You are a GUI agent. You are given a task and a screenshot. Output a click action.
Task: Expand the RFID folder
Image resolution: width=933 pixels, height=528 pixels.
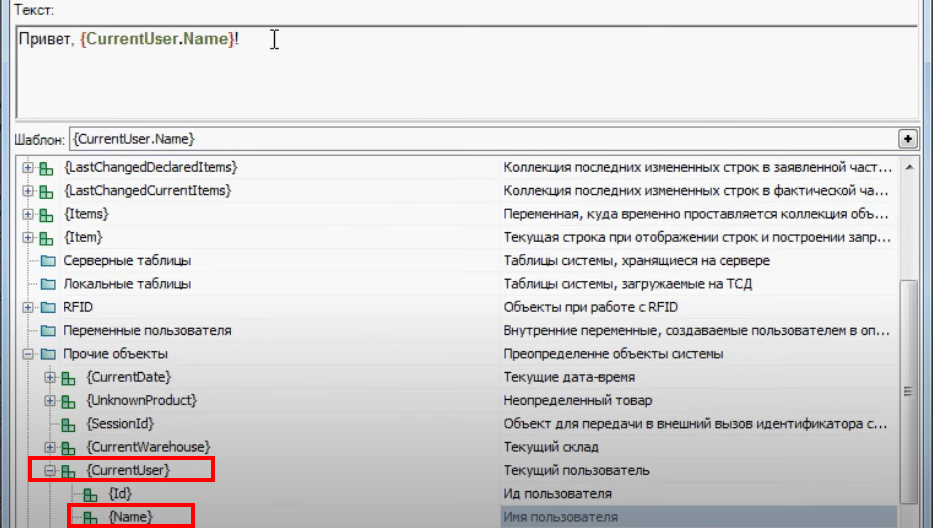pos(27,307)
